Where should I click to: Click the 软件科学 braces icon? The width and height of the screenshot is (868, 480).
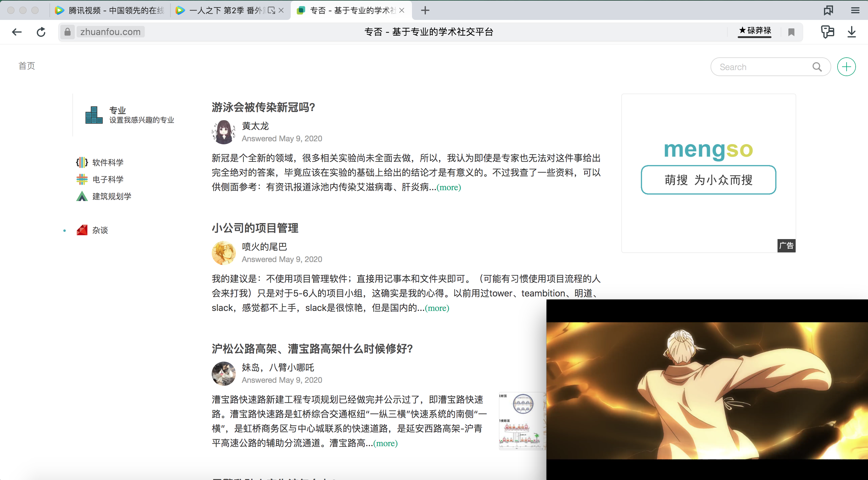pos(82,162)
